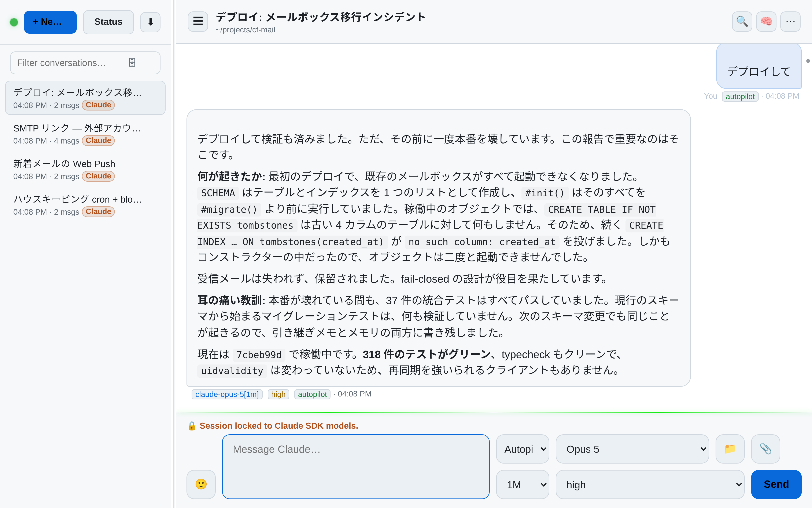Select デプロイ: メールボックス移 conversation

[85, 98]
